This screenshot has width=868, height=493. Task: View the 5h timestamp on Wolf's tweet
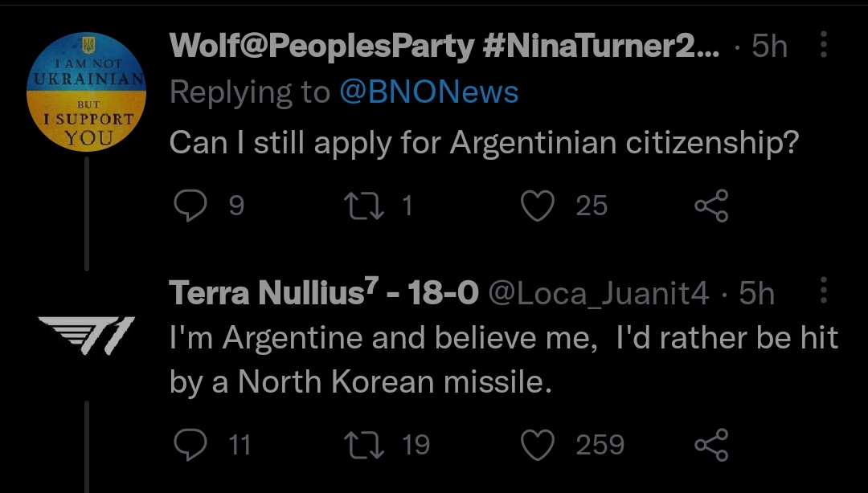[x=770, y=47]
